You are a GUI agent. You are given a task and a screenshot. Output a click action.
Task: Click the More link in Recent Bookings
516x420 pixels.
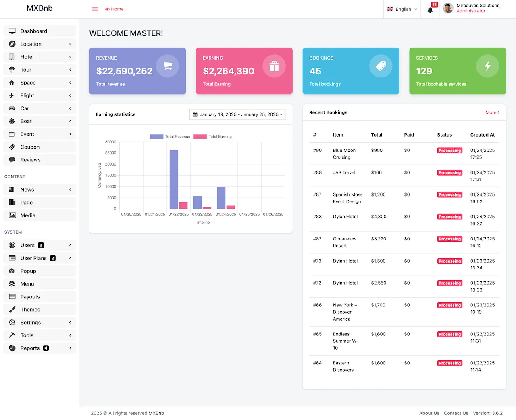point(492,112)
